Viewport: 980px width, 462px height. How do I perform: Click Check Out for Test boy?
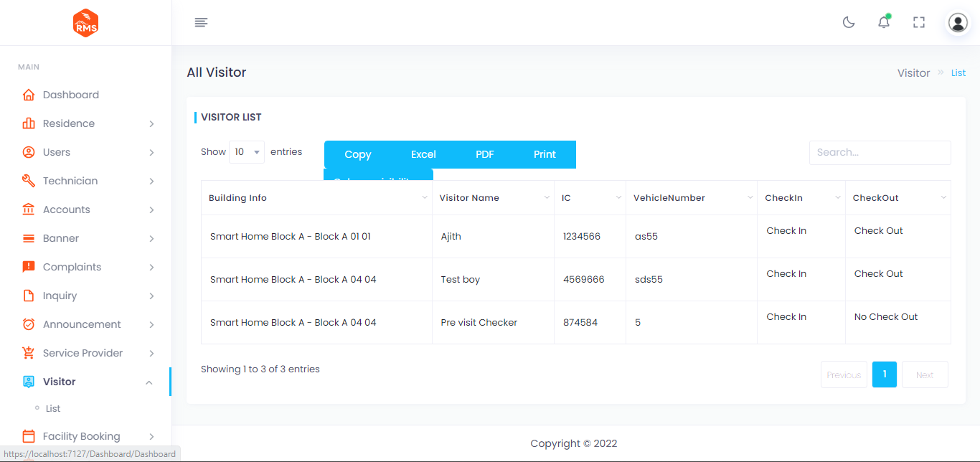point(879,273)
